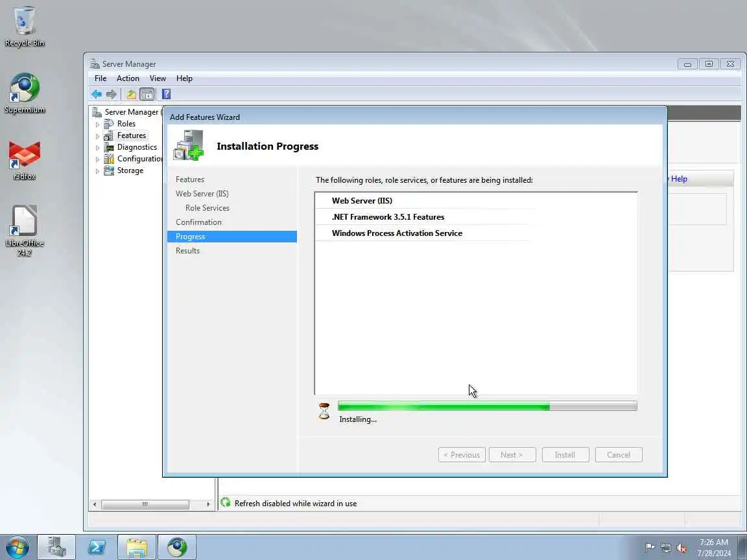Click the Install button
The width and height of the screenshot is (747, 560).
coord(565,455)
